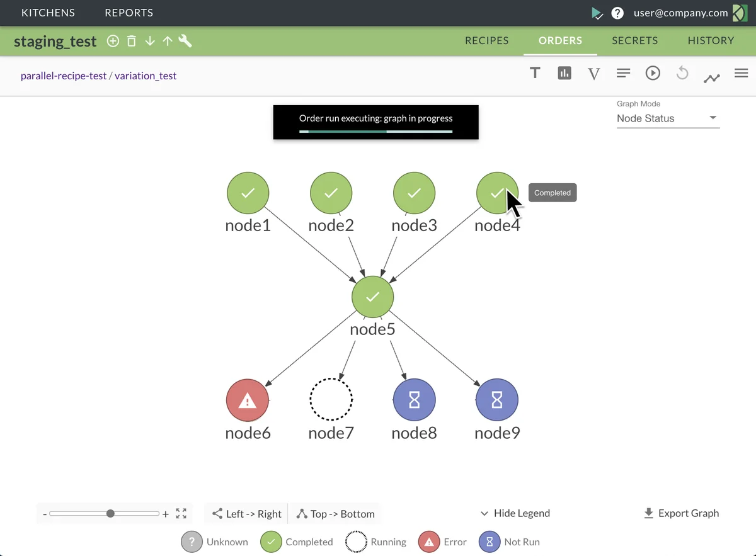
Task: Click the zoom slider handle
Action: pyautogui.click(x=111, y=514)
